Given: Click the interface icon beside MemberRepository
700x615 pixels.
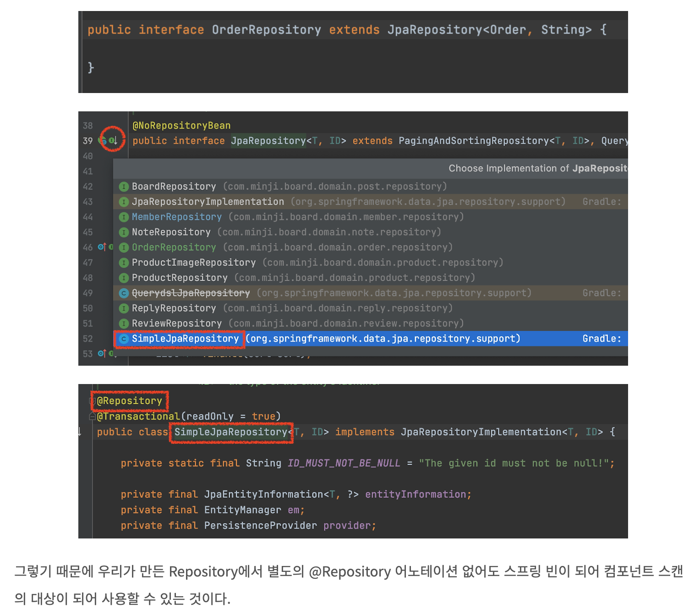Looking at the screenshot, I should (124, 217).
